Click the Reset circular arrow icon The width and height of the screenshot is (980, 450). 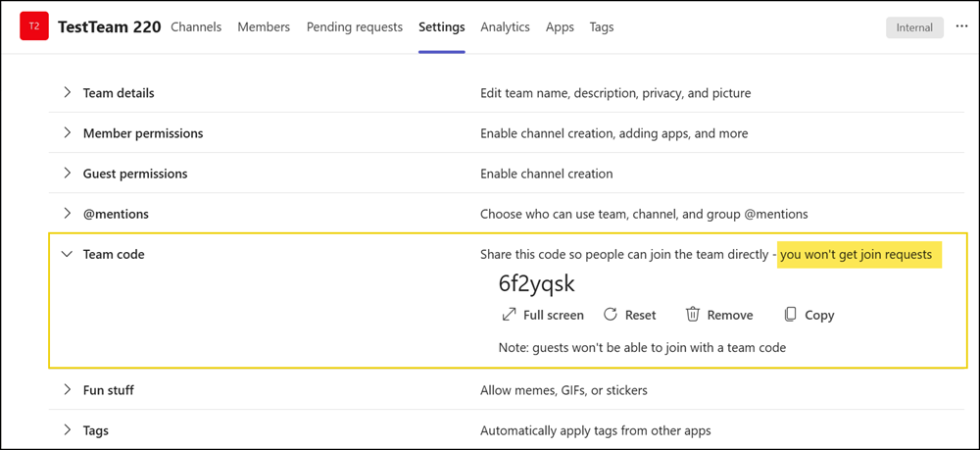point(611,315)
